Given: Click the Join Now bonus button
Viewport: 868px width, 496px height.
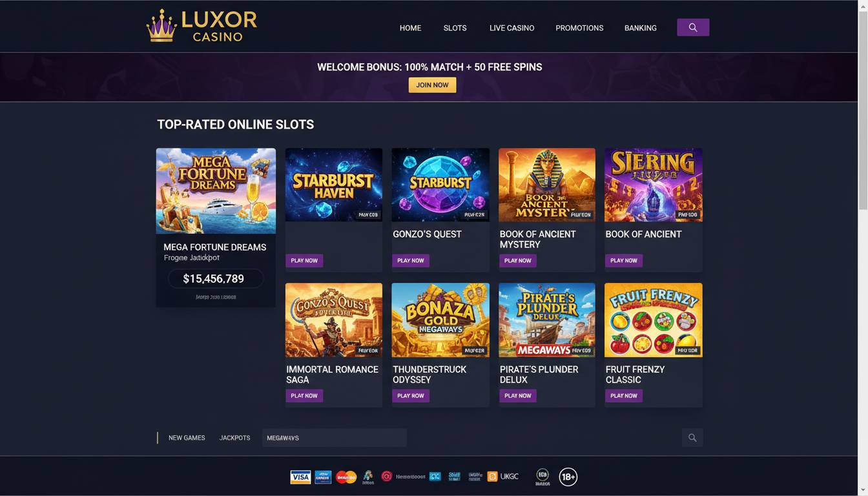Looking at the screenshot, I should point(432,85).
